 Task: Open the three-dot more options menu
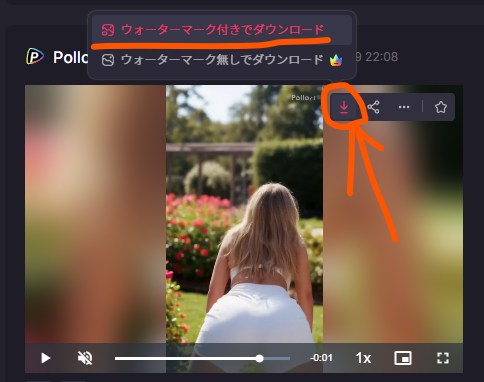pyautogui.click(x=404, y=107)
